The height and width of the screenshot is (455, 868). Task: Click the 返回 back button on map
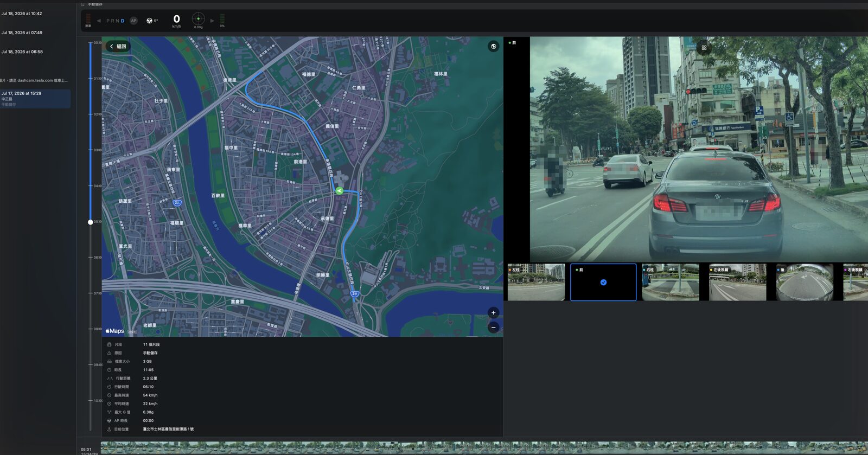(x=118, y=47)
